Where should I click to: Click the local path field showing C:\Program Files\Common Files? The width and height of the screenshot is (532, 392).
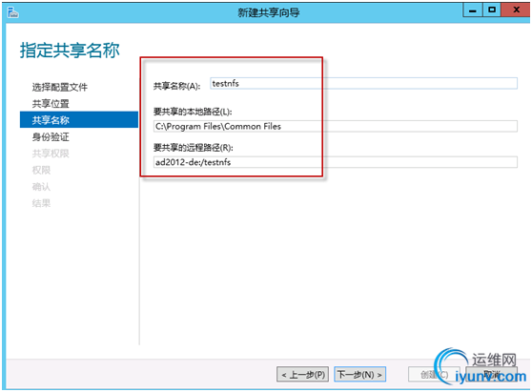pyautogui.click(x=336, y=126)
